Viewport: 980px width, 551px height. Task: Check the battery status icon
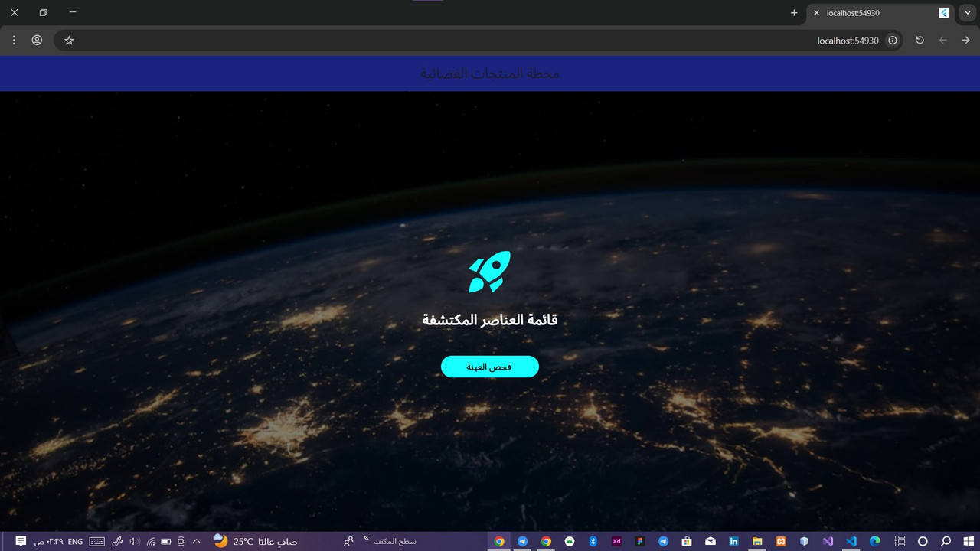[166, 541]
